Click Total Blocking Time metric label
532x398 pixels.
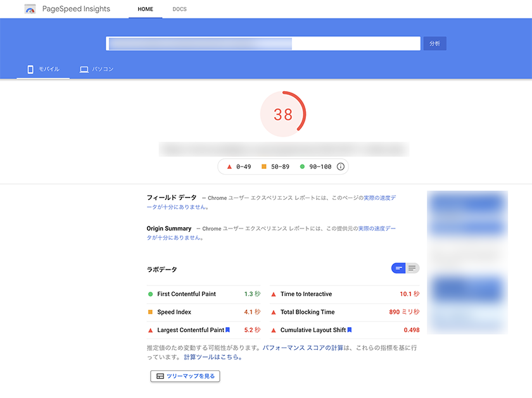click(x=307, y=312)
